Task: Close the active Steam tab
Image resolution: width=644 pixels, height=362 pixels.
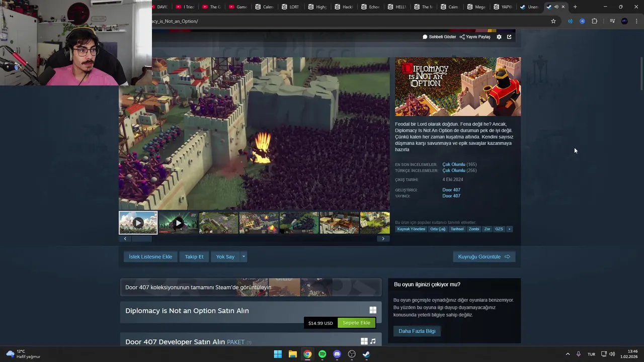Action: coord(563,7)
